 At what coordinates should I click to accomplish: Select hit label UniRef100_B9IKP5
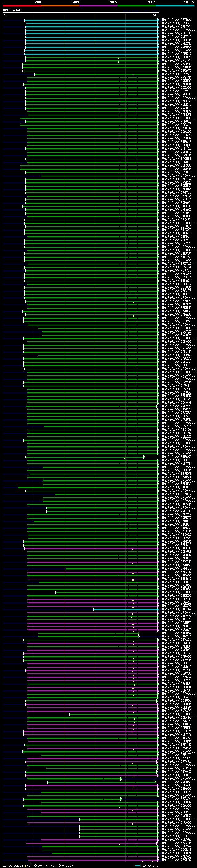[177, 731]
